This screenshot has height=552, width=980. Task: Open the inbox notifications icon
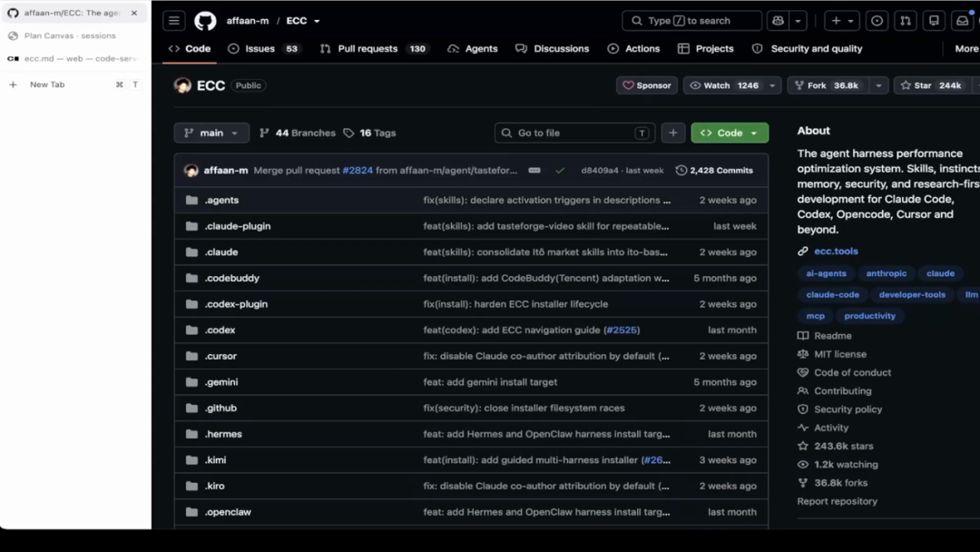963,21
